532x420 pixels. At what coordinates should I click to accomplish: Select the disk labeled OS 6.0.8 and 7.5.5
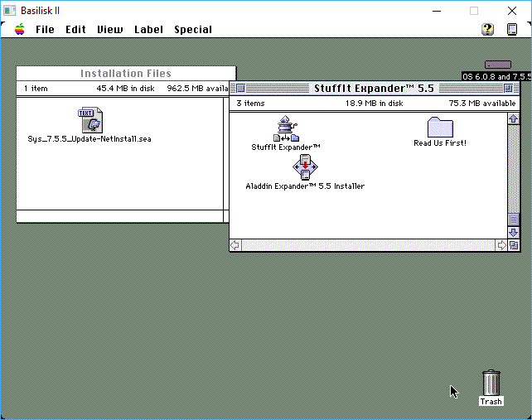[x=498, y=65]
